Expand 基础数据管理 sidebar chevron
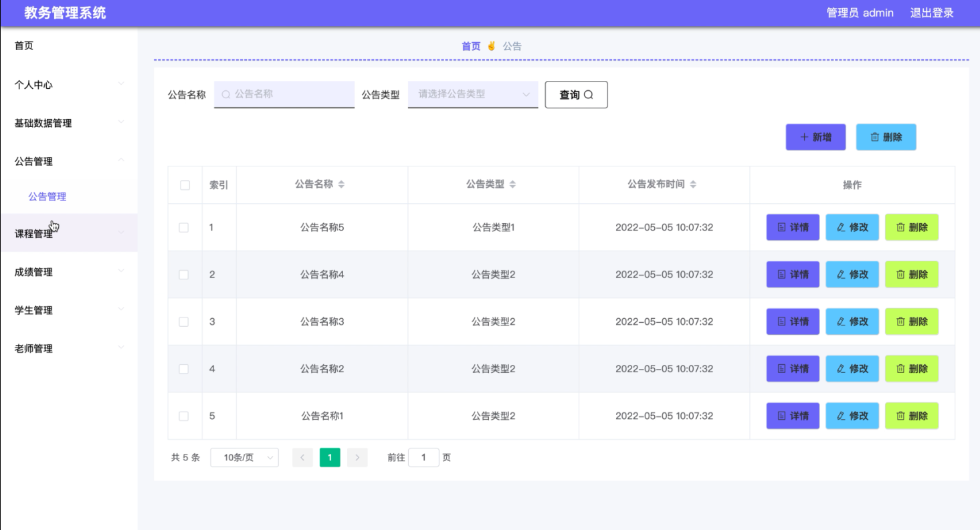 tap(121, 122)
